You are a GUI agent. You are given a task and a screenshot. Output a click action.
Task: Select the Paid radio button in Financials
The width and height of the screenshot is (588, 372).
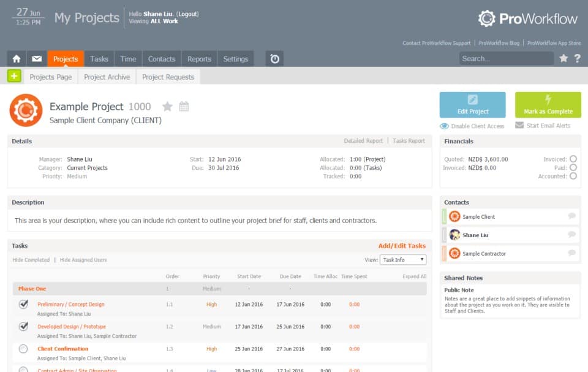[573, 167]
